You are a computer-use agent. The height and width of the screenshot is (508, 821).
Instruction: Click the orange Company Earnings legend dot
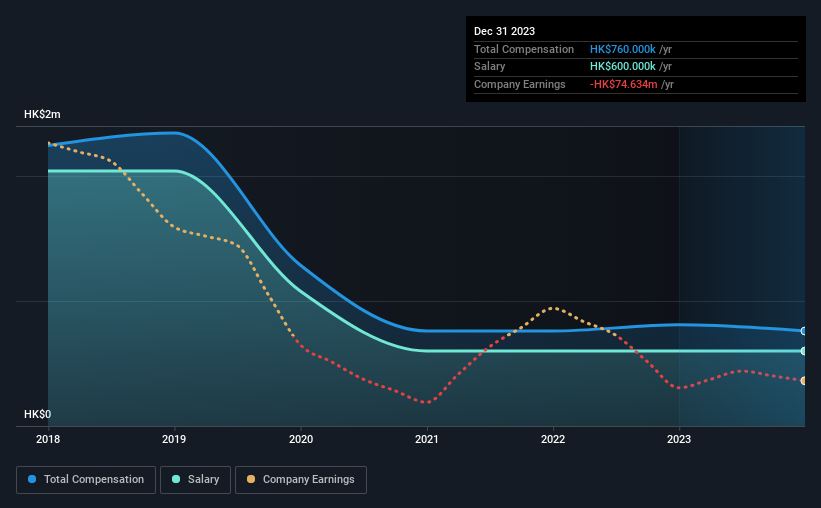pos(251,479)
